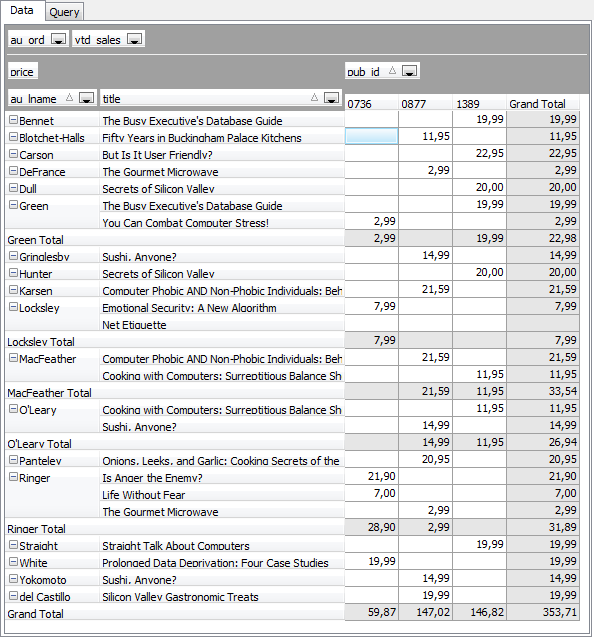This screenshot has height=638, width=594.
Task: Toggle sort arrow on pub_id field
Action: [392, 71]
